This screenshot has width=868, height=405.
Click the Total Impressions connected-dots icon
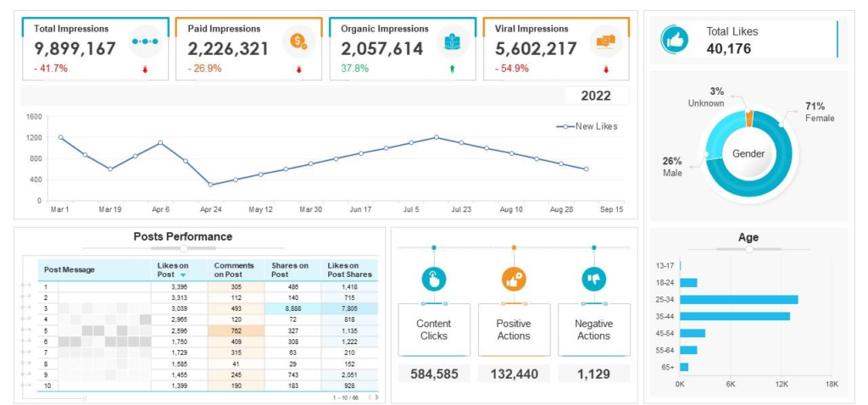[146, 42]
